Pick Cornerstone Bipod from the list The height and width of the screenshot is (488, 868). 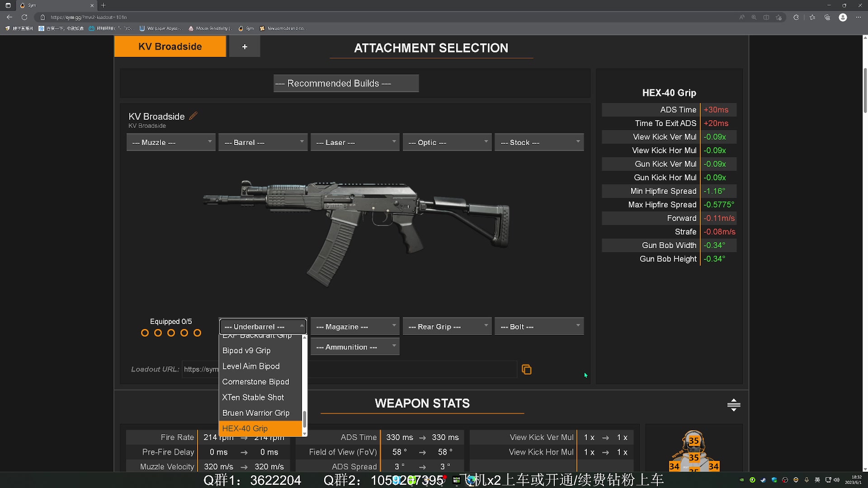[x=260, y=382]
